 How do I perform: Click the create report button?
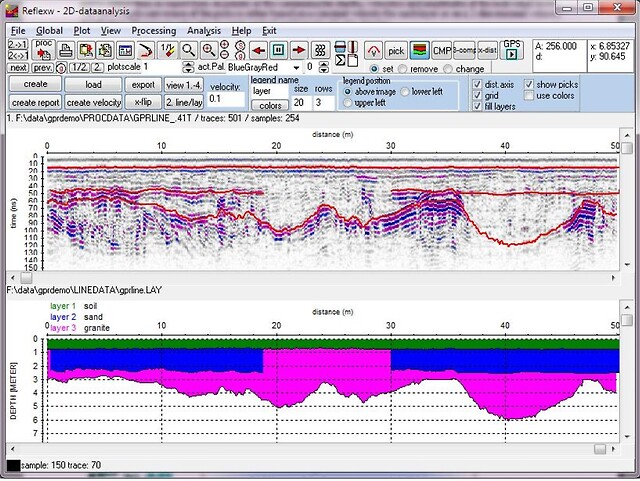click(35, 103)
